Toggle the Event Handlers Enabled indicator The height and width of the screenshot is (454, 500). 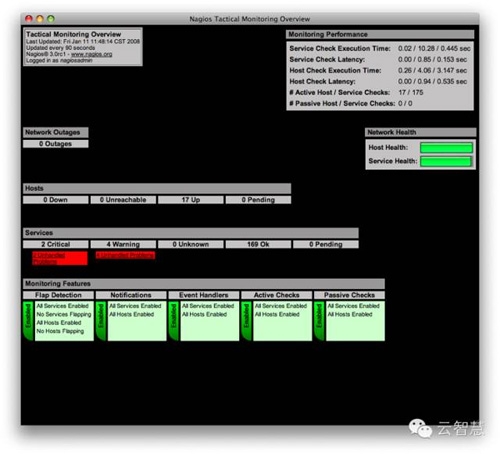(174, 321)
